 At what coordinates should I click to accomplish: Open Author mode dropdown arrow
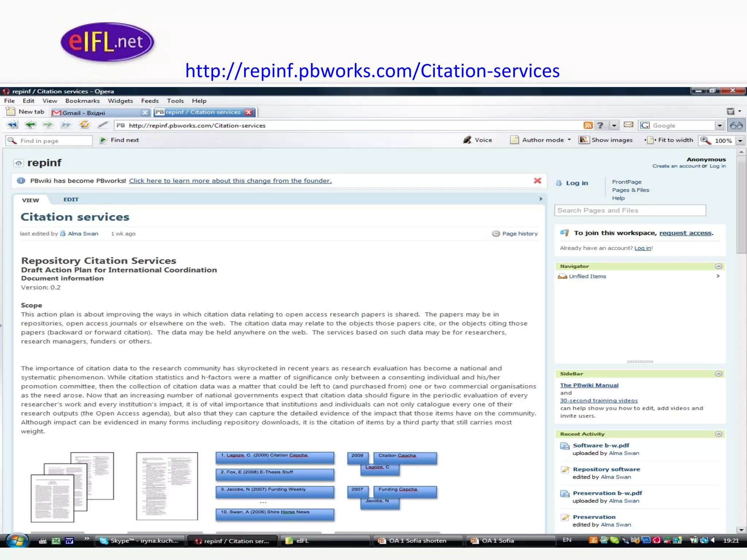coord(569,140)
